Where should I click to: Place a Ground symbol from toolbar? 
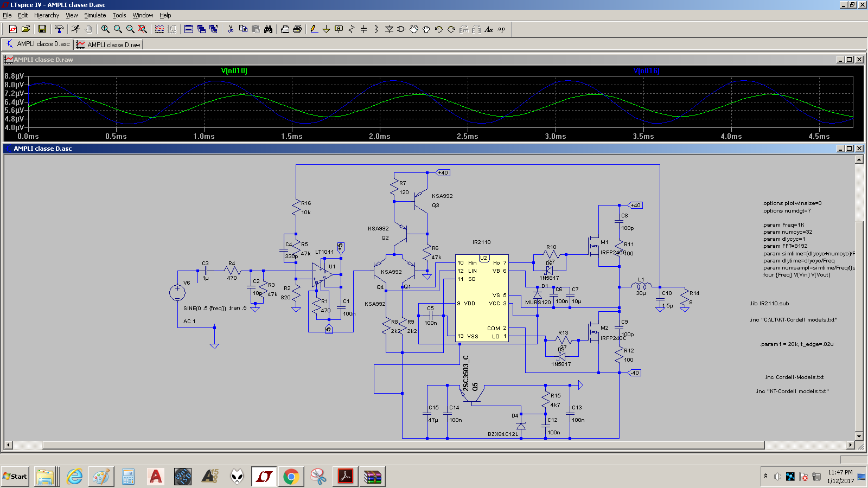point(327,29)
